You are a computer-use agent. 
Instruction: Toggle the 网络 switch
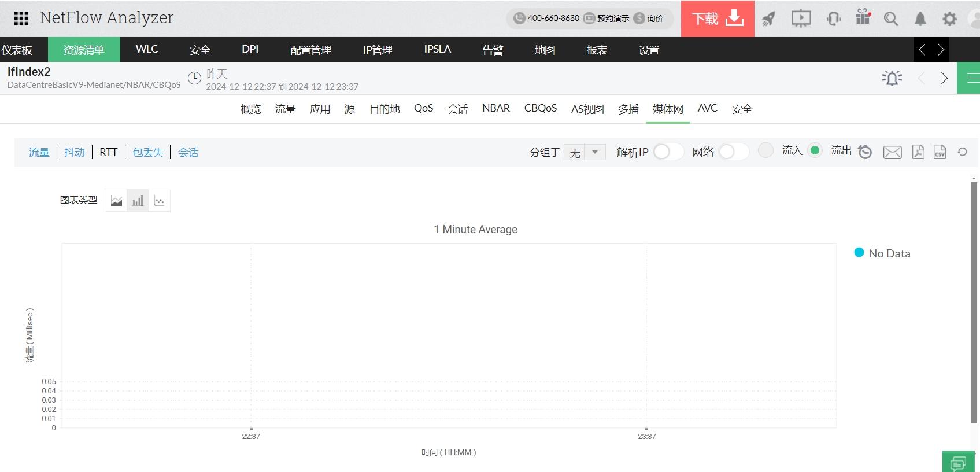click(733, 152)
